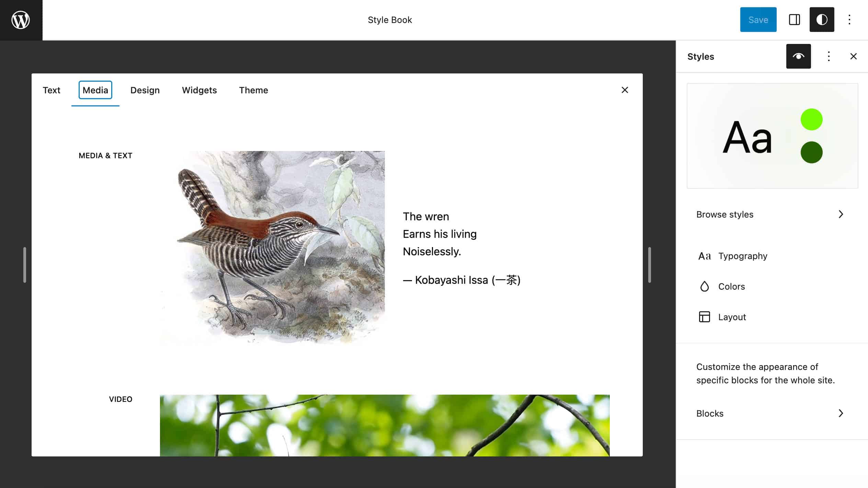This screenshot has height=488, width=868.
Task: Expand the Browse styles chevron
Action: click(840, 214)
